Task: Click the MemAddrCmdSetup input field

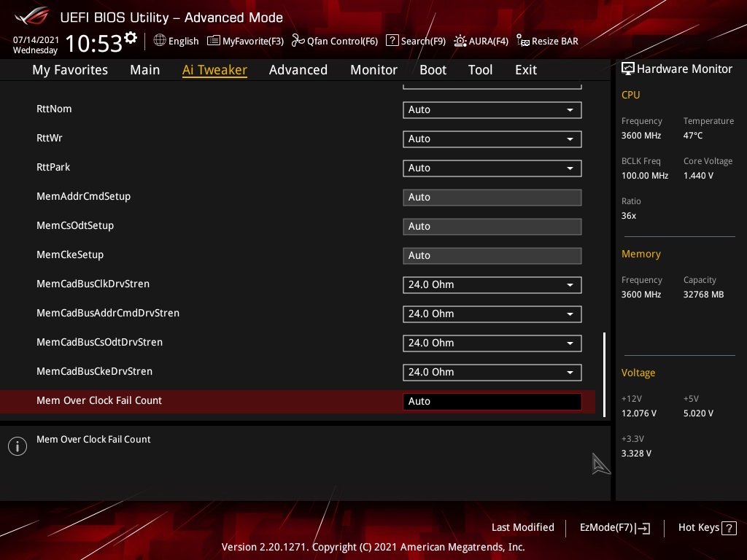Action: pyautogui.click(x=492, y=197)
